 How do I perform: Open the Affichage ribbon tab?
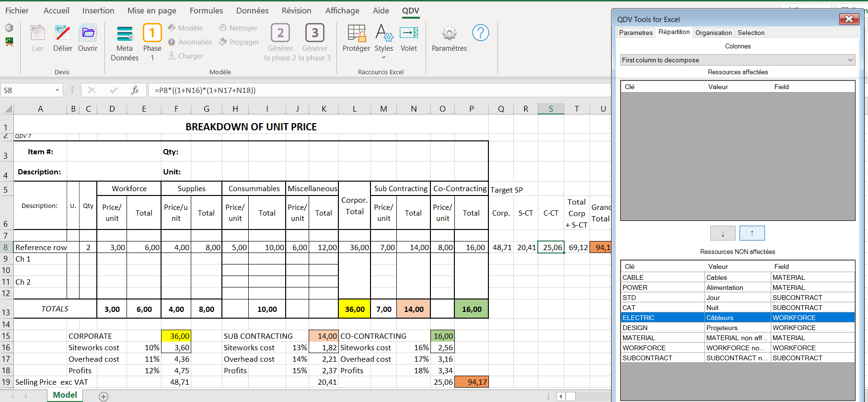click(342, 11)
